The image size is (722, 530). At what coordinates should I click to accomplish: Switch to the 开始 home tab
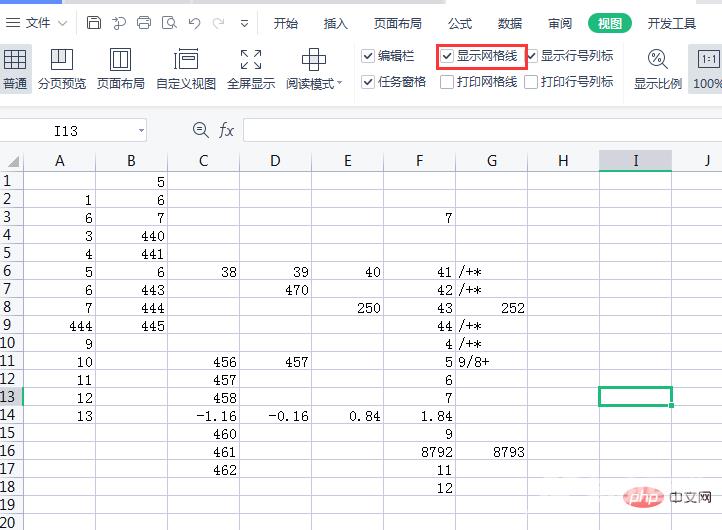[x=286, y=23]
